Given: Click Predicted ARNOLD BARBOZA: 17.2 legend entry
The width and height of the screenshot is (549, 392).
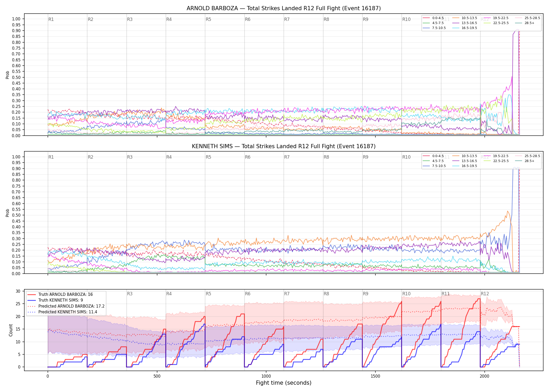Looking at the screenshot, I should (x=66, y=306).
